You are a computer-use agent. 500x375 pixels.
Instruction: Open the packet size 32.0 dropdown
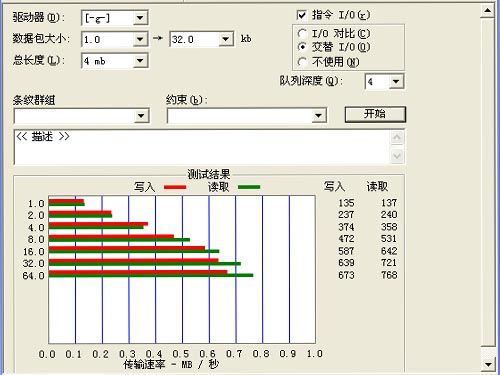(226, 39)
